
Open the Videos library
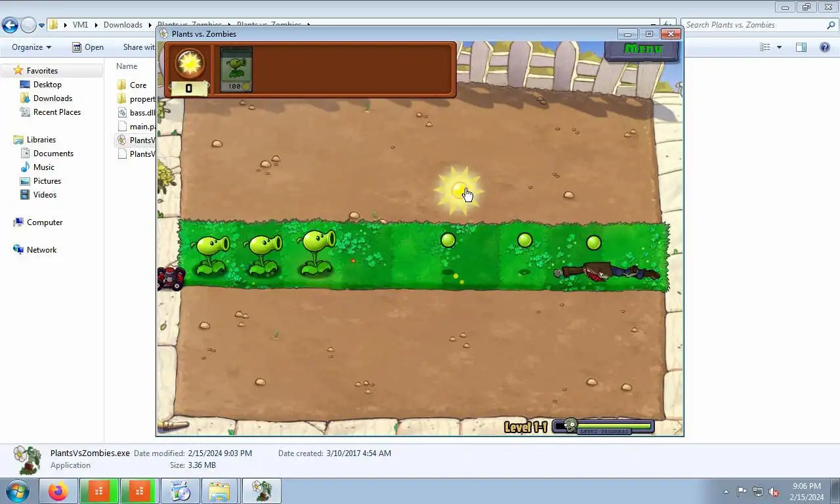[45, 195]
